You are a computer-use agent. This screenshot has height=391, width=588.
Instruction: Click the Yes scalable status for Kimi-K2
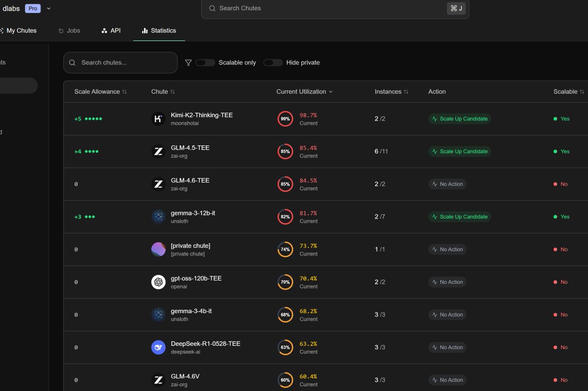click(562, 119)
